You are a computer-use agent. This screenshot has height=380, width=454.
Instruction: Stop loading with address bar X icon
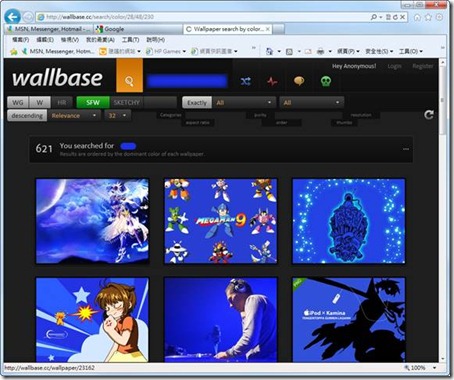click(x=403, y=17)
